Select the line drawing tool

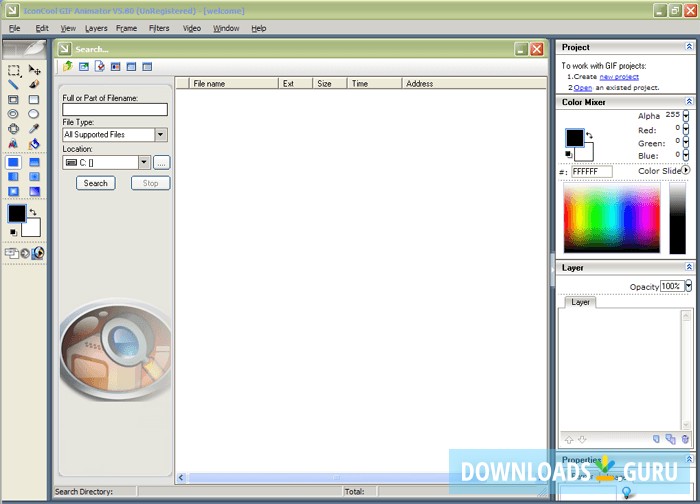point(13,84)
